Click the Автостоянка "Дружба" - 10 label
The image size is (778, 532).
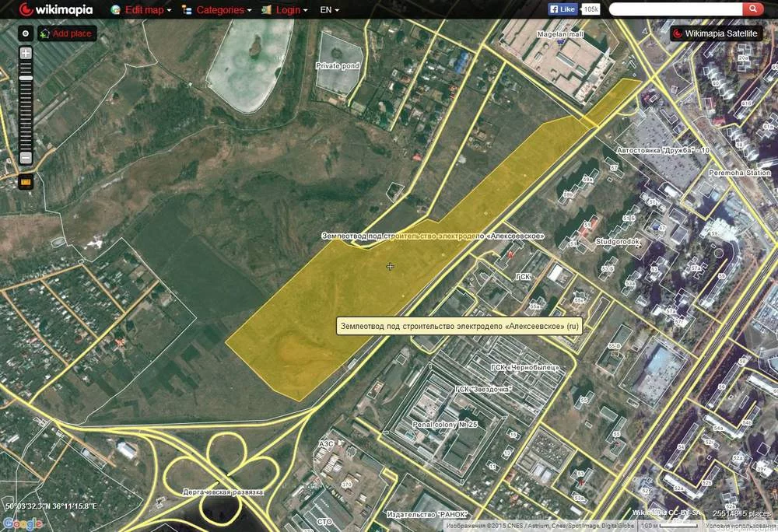tap(663, 150)
